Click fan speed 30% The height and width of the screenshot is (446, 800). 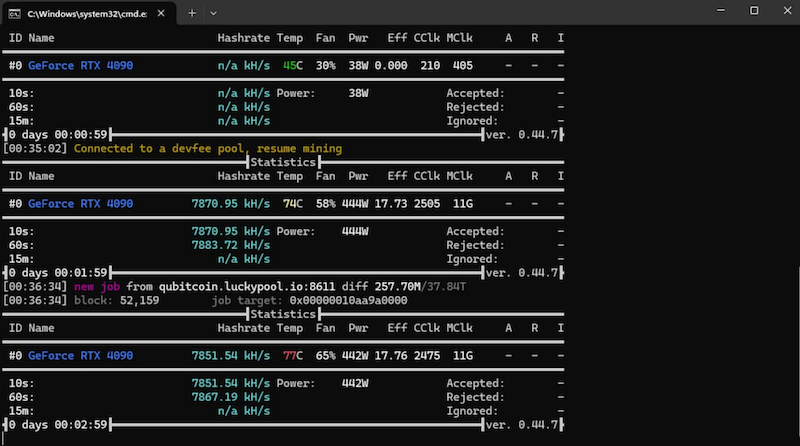pyautogui.click(x=326, y=66)
